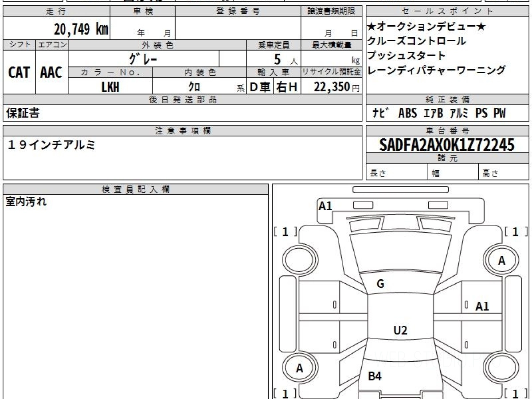
Task: Select the 高さ dimension cell
Action: (504, 172)
